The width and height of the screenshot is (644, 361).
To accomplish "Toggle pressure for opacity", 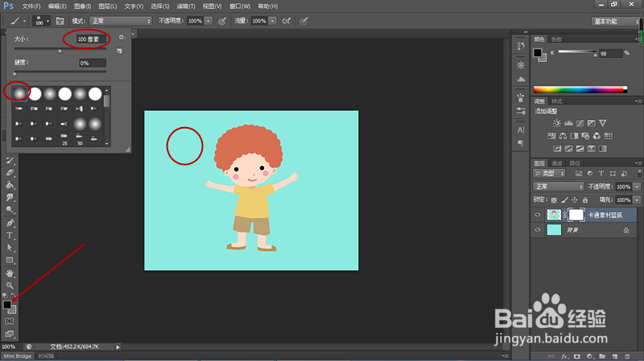I will pos(222,21).
